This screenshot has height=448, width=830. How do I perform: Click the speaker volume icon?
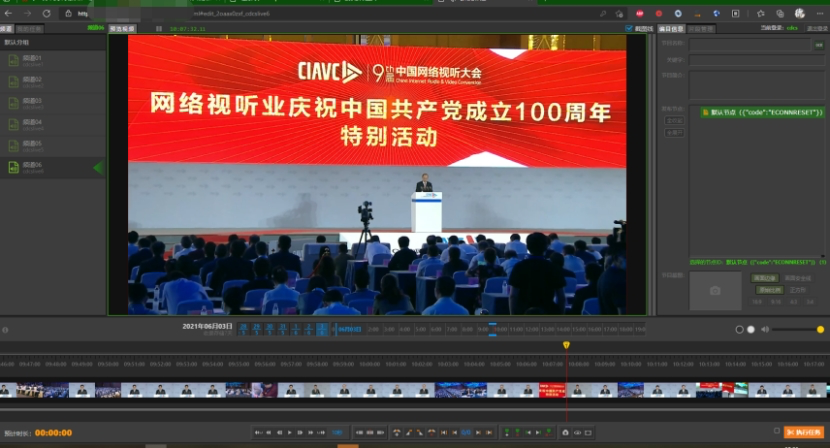(x=765, y=329)
